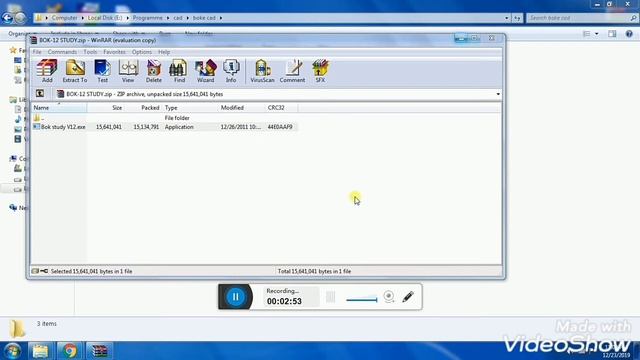
Task: Click 'Local Disk (E:)' in the Explorer address bar
Action: tap(105, 18)
